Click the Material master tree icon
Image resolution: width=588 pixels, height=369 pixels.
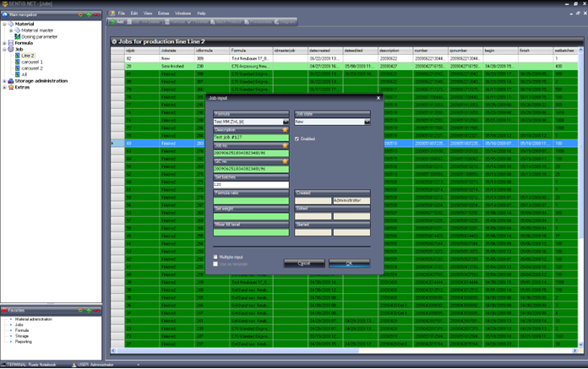(x=17, y=30)
